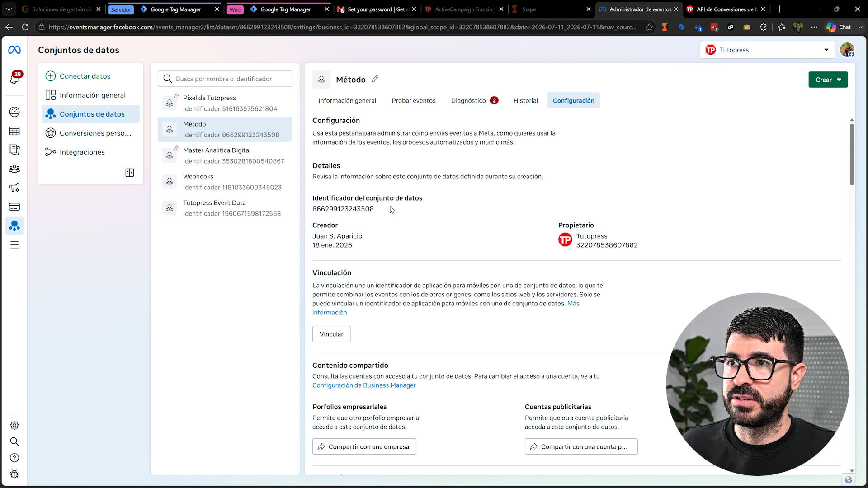Click owner ID 322078538607882
The image size is (868, 488).
point(607,245)
